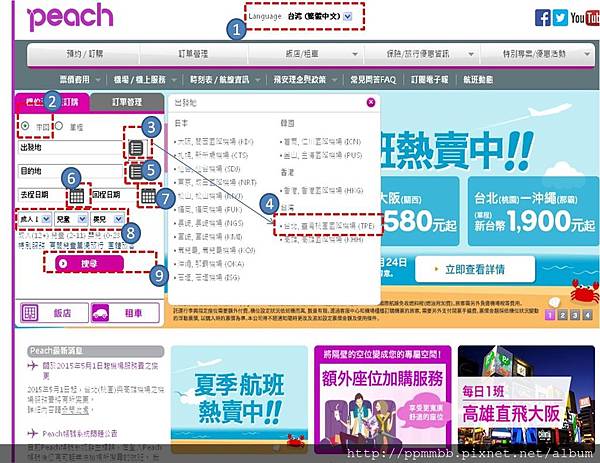The width and height of the screenshot is (600, 463).
Task: Open 飛安理念與政策 menu item
Action: tap(300, 80)
